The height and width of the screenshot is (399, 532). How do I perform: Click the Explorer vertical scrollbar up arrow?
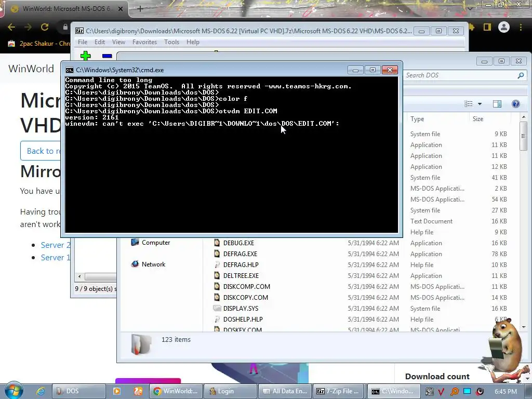(x=524, y=117)
